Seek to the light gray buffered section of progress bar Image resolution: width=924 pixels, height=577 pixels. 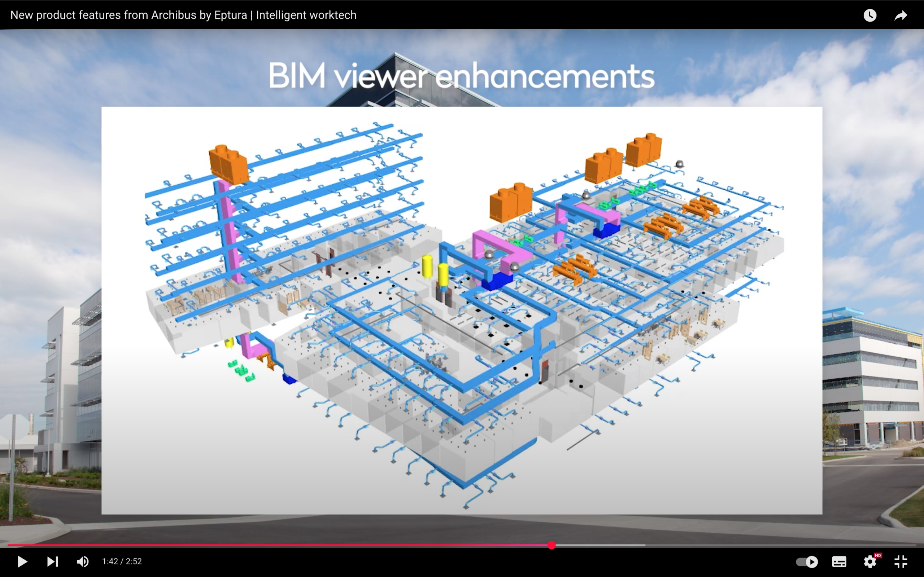coord(600,545)
